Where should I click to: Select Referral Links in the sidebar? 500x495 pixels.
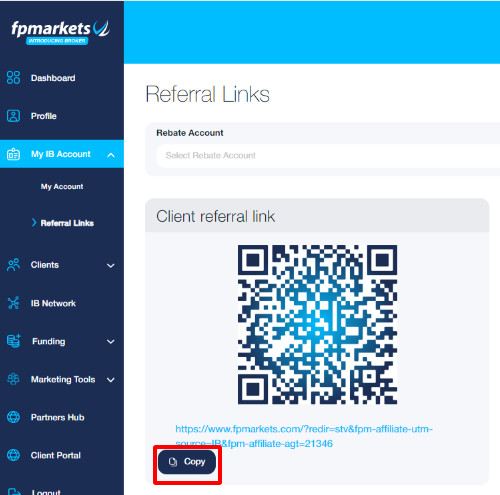pyautogui.click(x=67, y=223)
